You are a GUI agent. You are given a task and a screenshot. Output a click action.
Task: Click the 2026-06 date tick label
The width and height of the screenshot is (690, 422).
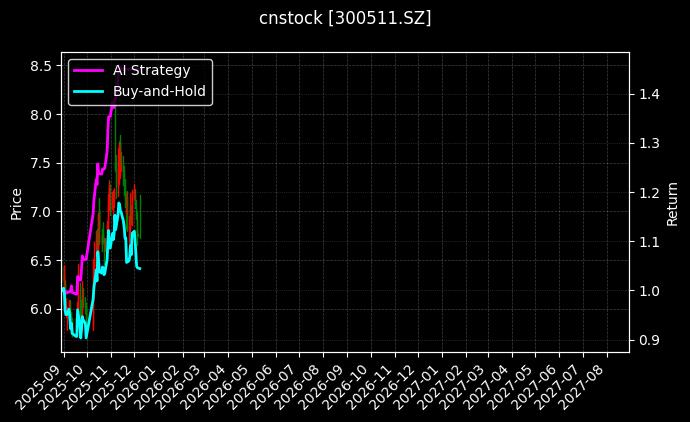pyautogui.click(x=252, y=386)
